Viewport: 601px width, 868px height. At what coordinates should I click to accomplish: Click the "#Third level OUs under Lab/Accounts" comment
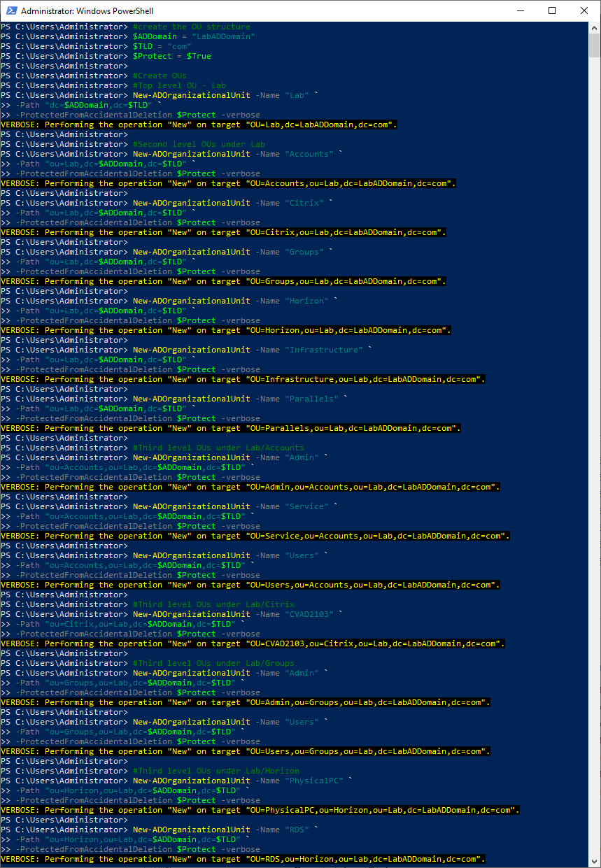click(x=218, y=448)
